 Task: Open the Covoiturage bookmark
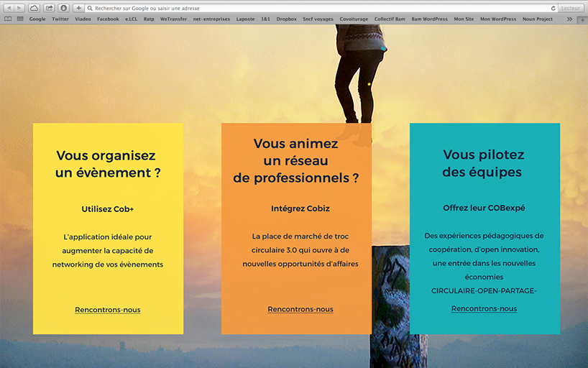pos(354,19)
